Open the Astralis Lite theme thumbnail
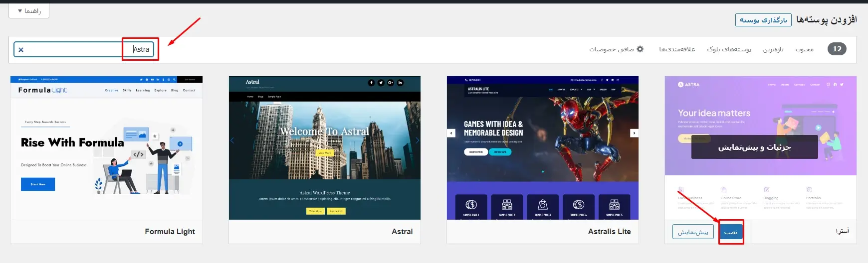Screen dimensions: 868x263 click(543, 148)
